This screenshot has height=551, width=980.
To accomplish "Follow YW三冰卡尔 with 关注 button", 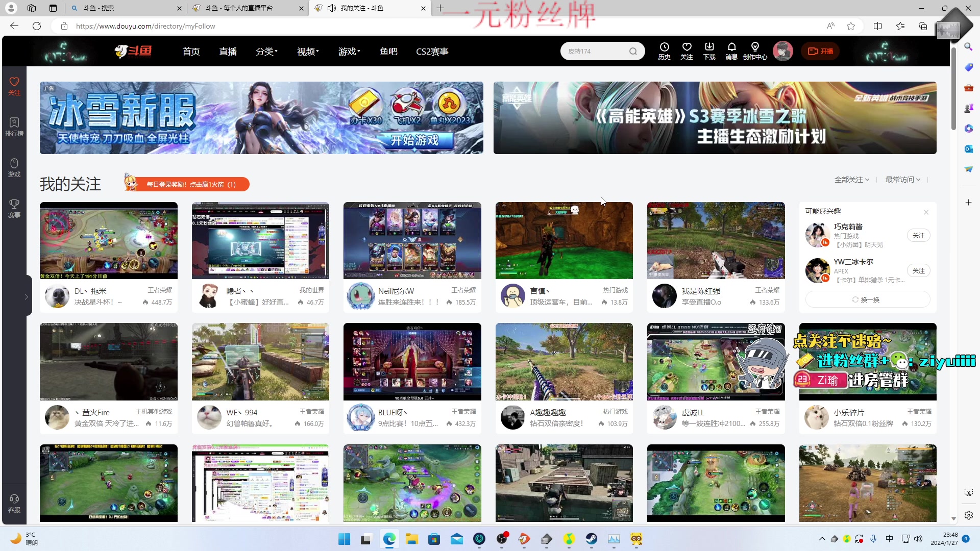I will pos(918,271).
